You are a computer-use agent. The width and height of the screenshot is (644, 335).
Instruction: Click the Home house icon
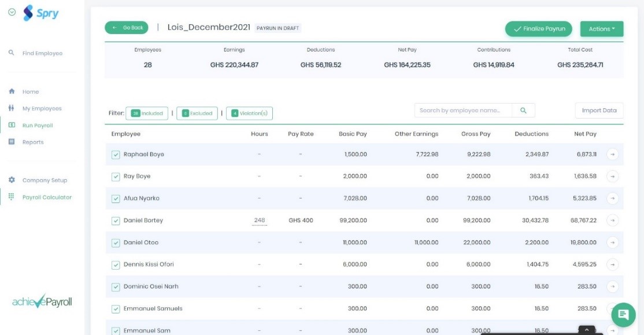coord(12,91)
